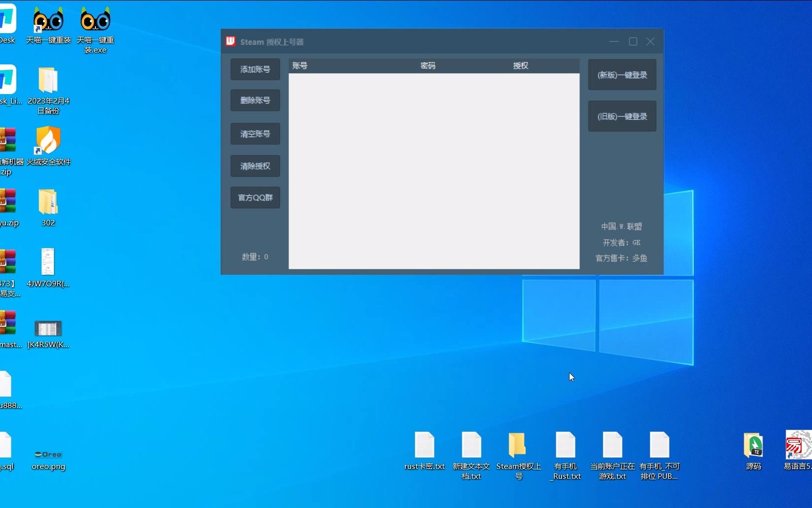Click the 开发者: GK label
Screen dimensions: 812x508
click(x=621, y=243)
